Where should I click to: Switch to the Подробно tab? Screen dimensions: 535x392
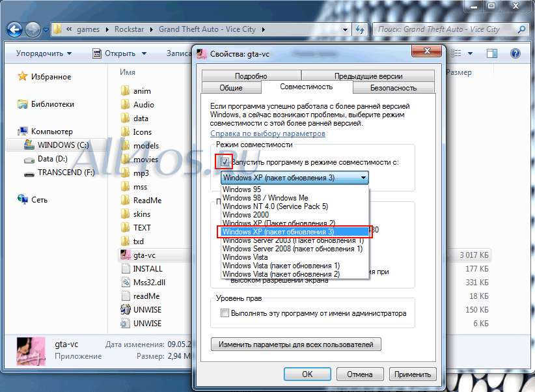click(x=251, y=76)
